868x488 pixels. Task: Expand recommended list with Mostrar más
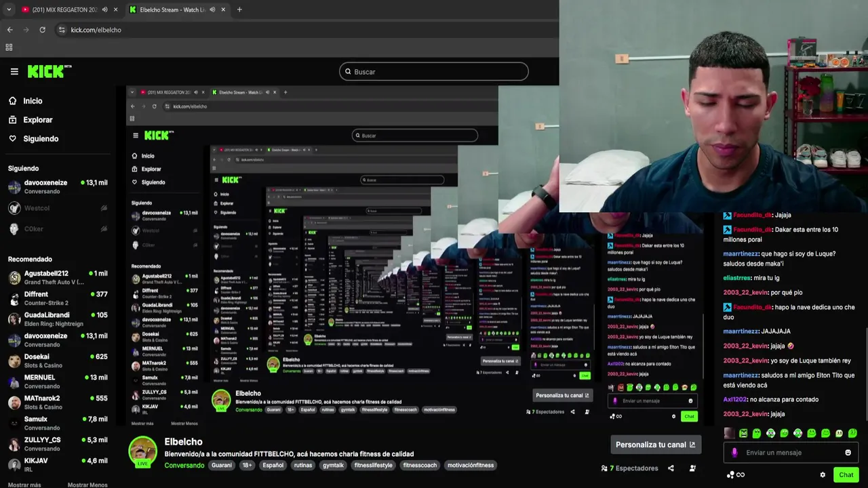coord(24,485)
